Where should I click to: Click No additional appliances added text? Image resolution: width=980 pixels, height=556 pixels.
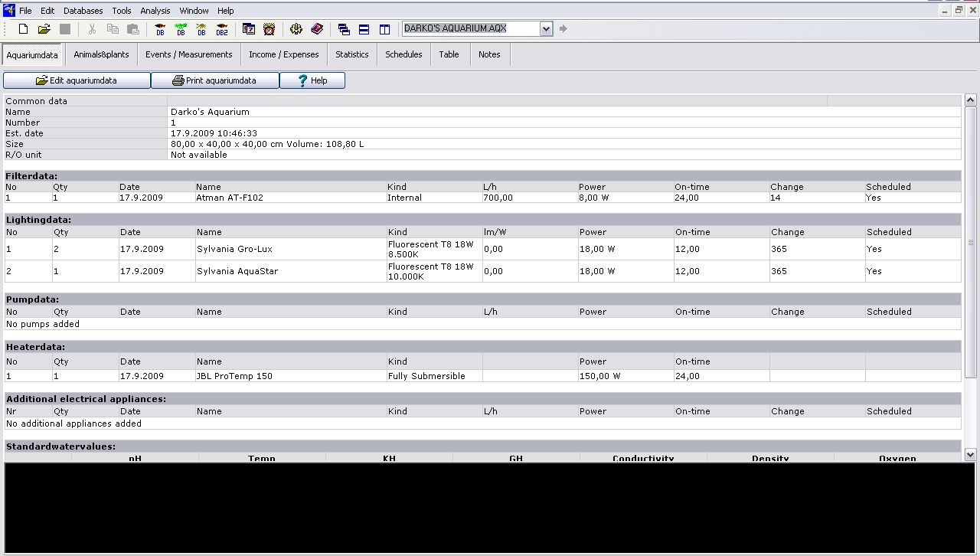[x=73, y=424]
